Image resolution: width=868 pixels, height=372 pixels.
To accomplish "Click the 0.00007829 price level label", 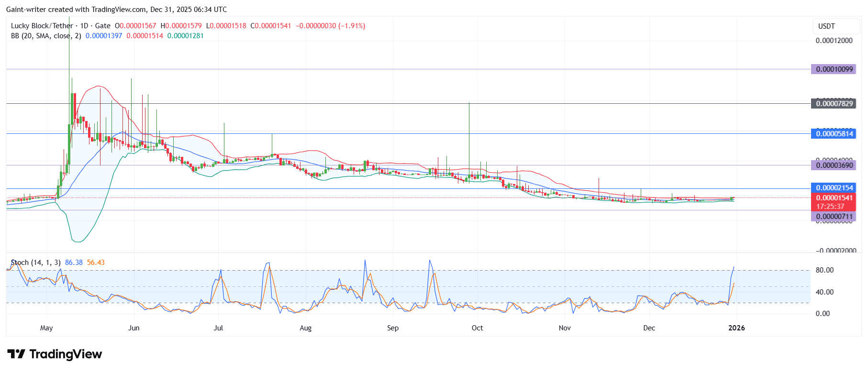I will [x=834, y=104].
